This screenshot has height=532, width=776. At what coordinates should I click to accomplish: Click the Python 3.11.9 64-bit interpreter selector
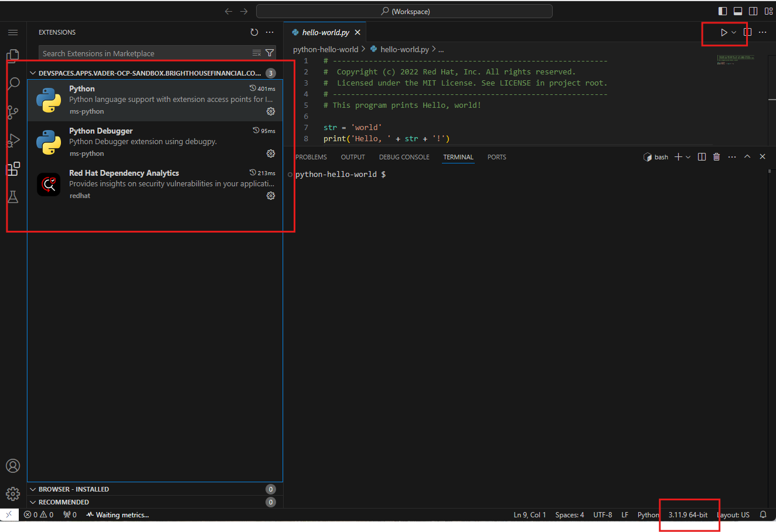687,515
